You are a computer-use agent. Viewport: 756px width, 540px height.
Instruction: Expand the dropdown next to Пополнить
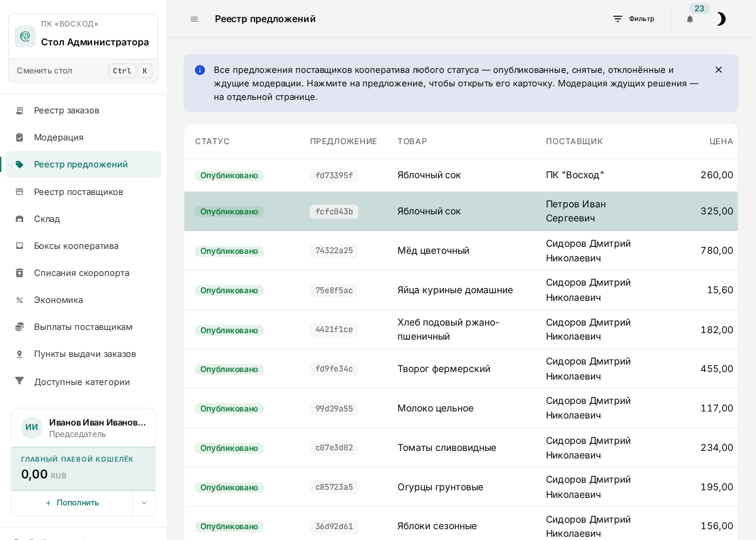click(144, 503)
